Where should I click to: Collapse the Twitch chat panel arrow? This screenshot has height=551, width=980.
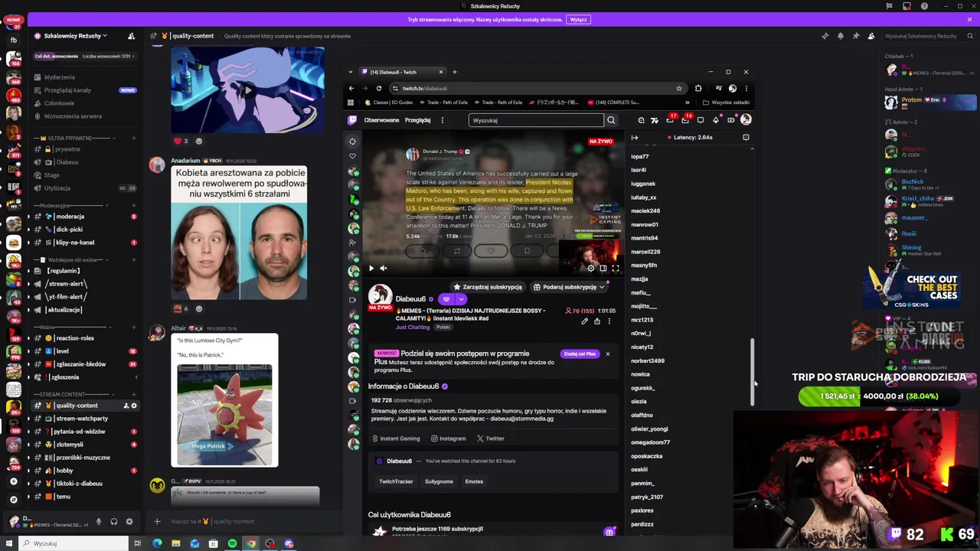635,138
